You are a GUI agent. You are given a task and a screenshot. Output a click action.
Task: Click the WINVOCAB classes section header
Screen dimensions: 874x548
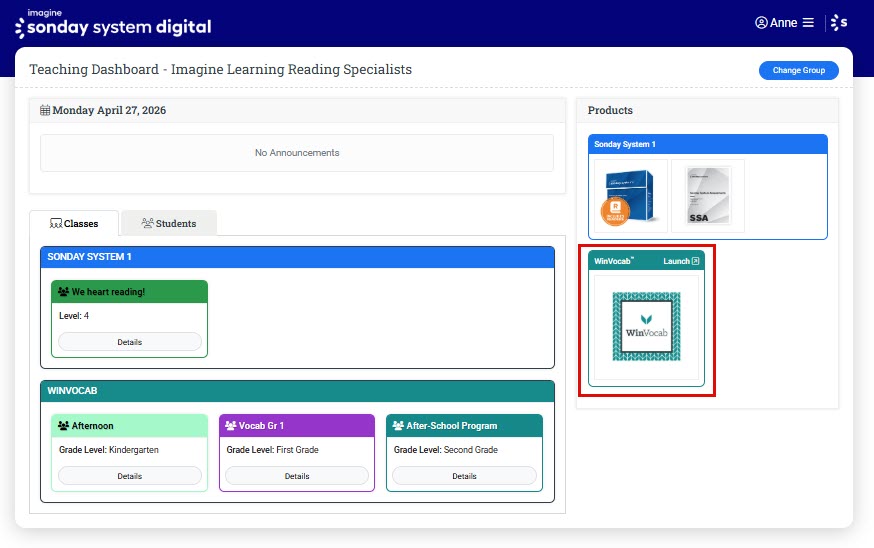click(298, 391)
